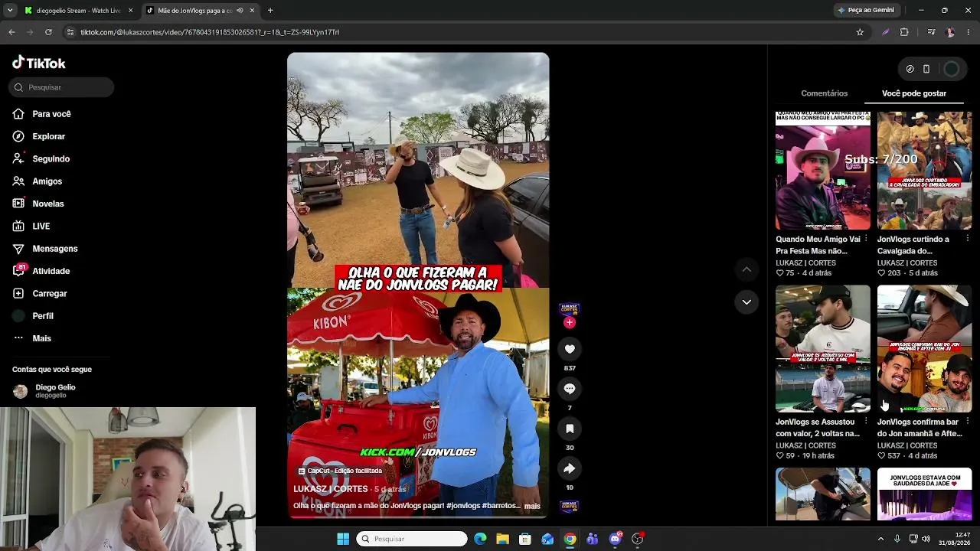Open the Amigos page

[x=38, y=181]
